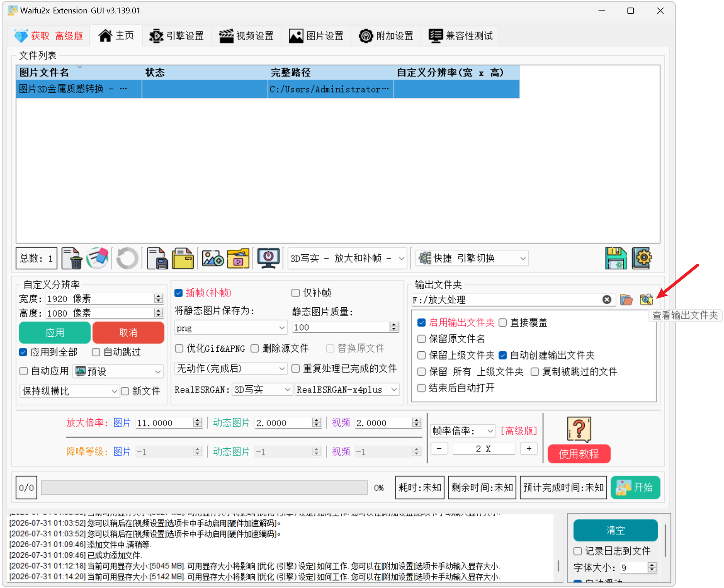The height and width of the screenshot is (588, 724).
Task: Enable 结束后自动打开 checkbox
Action: tap(422, 388)
